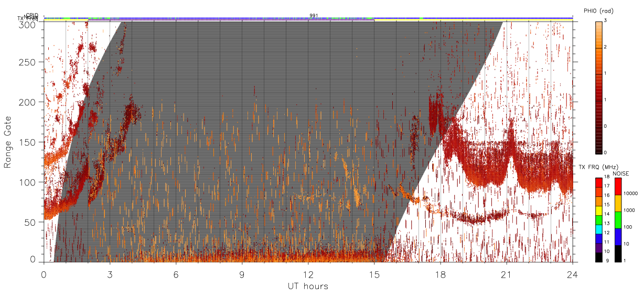
Task: Click the 'UT hours' x-axis title
Action: pos(307,286)
